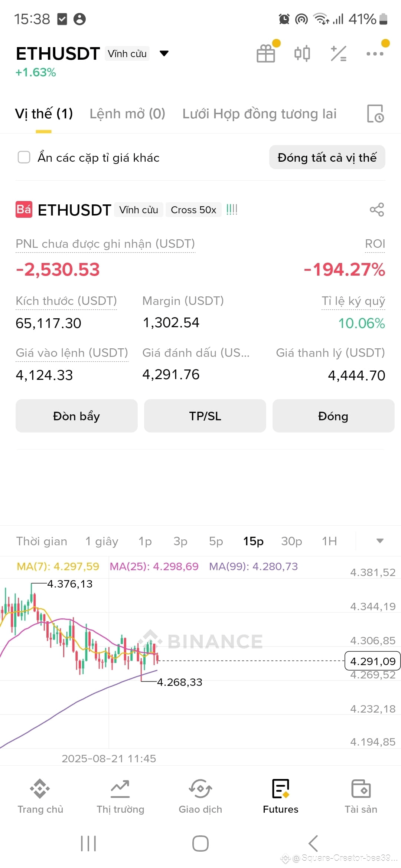Image resolution: width=401 pixels, height=868 pixels.
Task: Open the plus-divide calculator icon
Action: 338,53
